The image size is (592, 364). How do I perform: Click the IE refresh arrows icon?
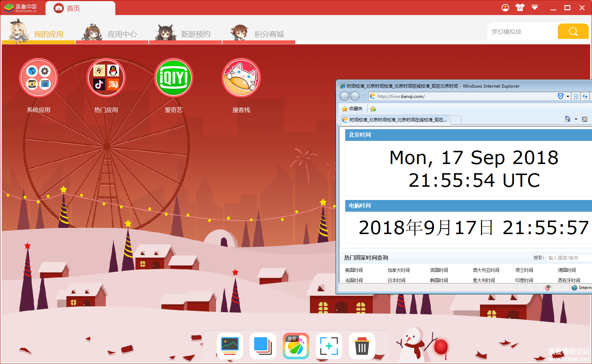pyautogui.click(x=585, y=96)
